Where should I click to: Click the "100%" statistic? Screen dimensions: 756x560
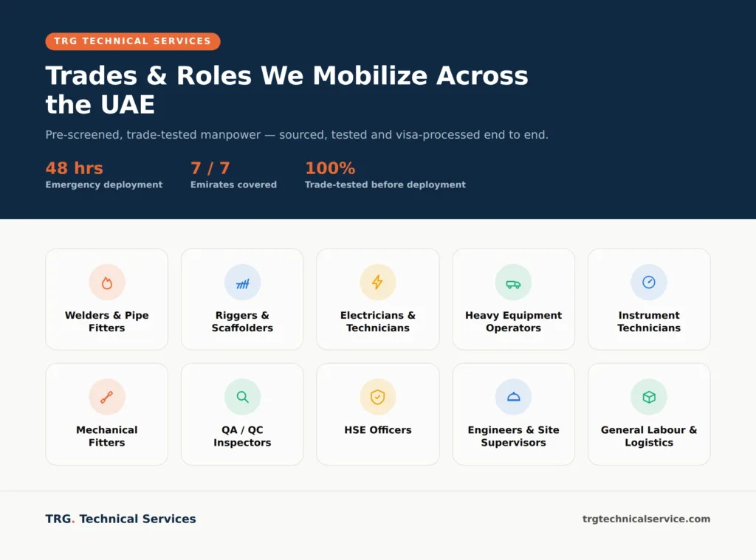pyautogui.click(x=330, y=168)
